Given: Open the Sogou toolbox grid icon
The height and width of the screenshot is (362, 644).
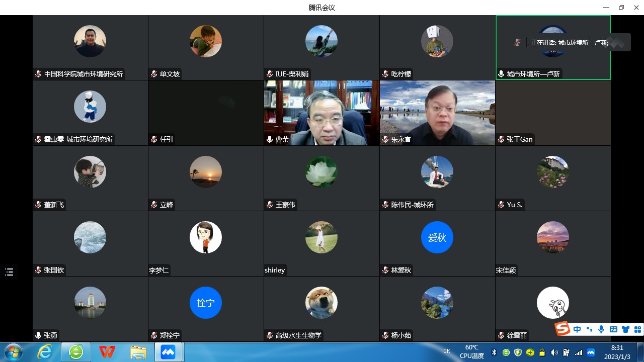Looking at the screenshot, I should coord(637,330).
